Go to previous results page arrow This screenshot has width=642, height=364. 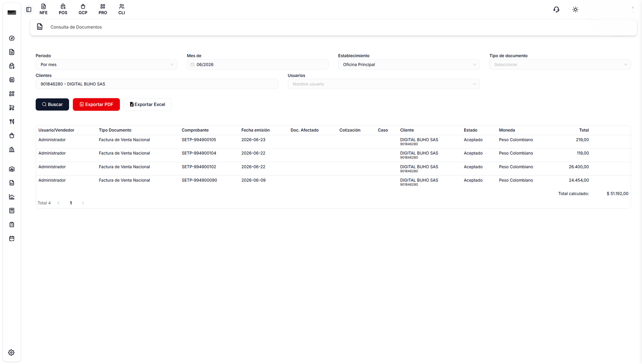pos(59,203)
